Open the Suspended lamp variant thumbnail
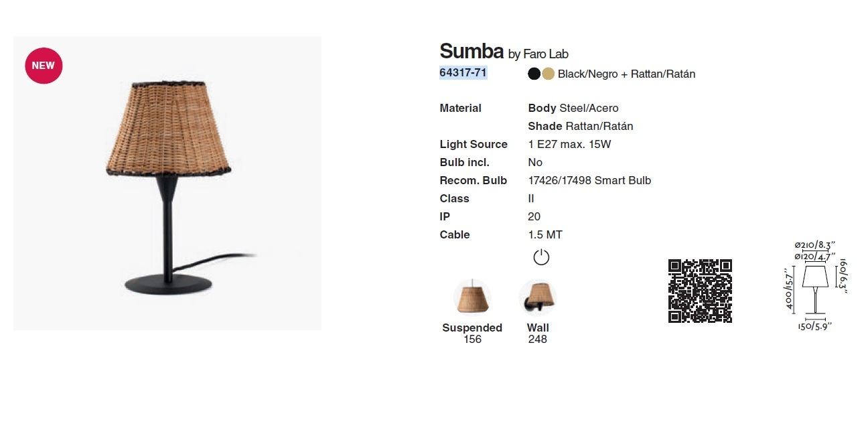This screenshot has height=426, width=868. click(x=472, y=298)
